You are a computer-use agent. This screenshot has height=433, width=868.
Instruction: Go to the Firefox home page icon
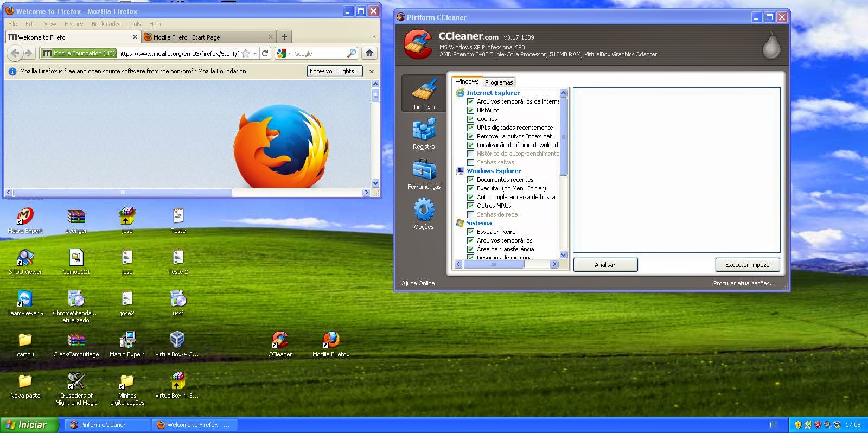coord(369,53)
